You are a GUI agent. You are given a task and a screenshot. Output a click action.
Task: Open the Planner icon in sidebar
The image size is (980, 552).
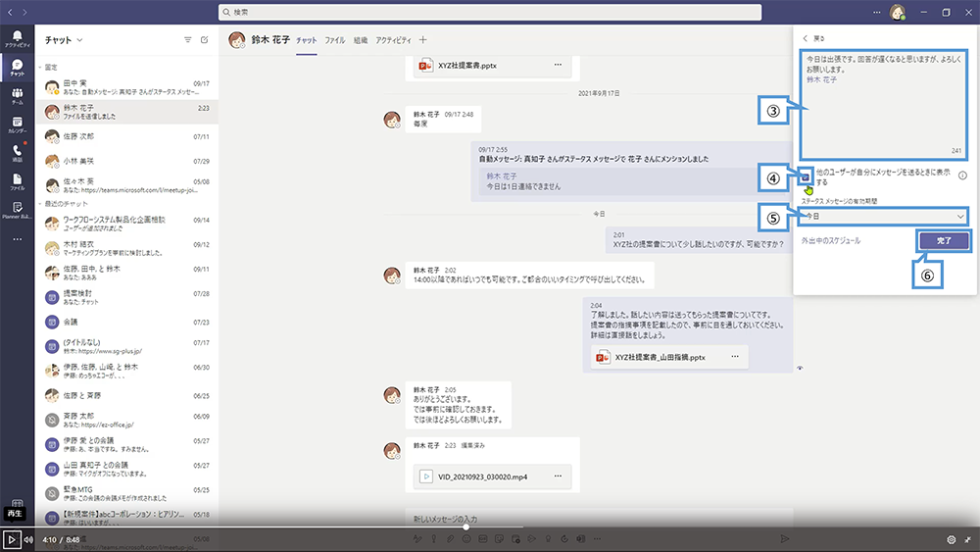click(x=17, y=210)
